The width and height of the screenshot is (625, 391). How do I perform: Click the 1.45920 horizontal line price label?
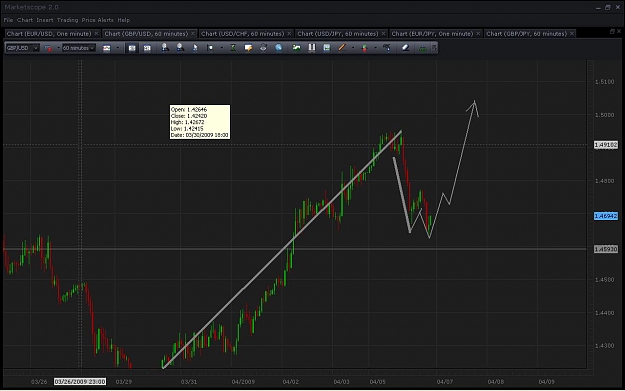606,249
